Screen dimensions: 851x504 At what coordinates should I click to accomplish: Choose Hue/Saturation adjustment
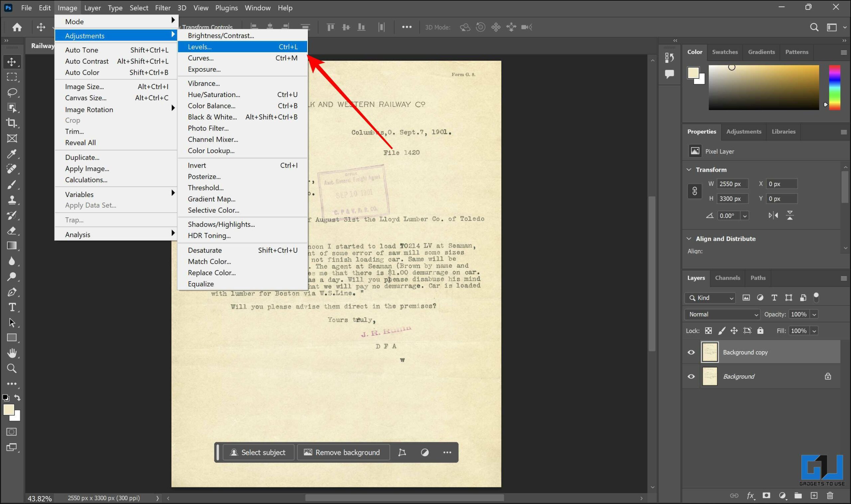(242, 94)
